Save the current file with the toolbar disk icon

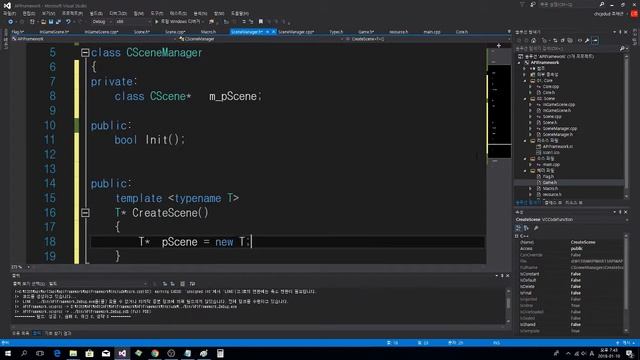[51, 22]
